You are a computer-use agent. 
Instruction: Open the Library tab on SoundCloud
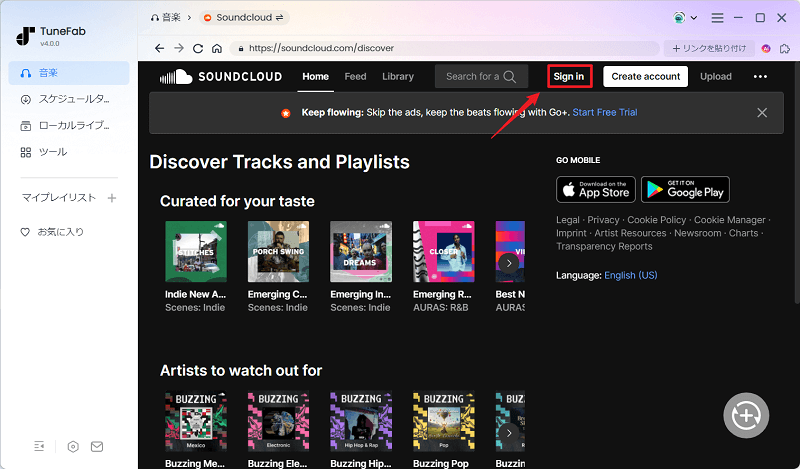coord(398,76)
